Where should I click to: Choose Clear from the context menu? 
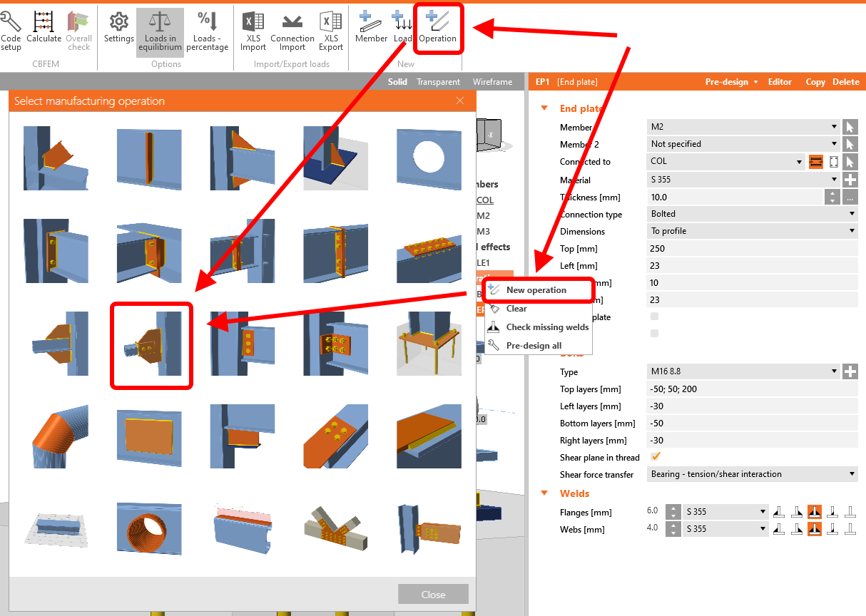(538, 309)
